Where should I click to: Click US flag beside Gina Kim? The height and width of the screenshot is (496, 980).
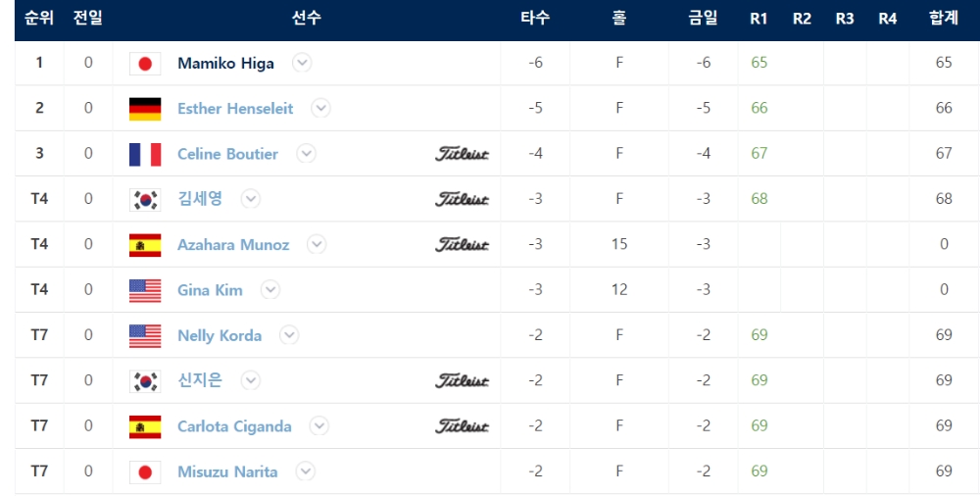coord(145,290)
